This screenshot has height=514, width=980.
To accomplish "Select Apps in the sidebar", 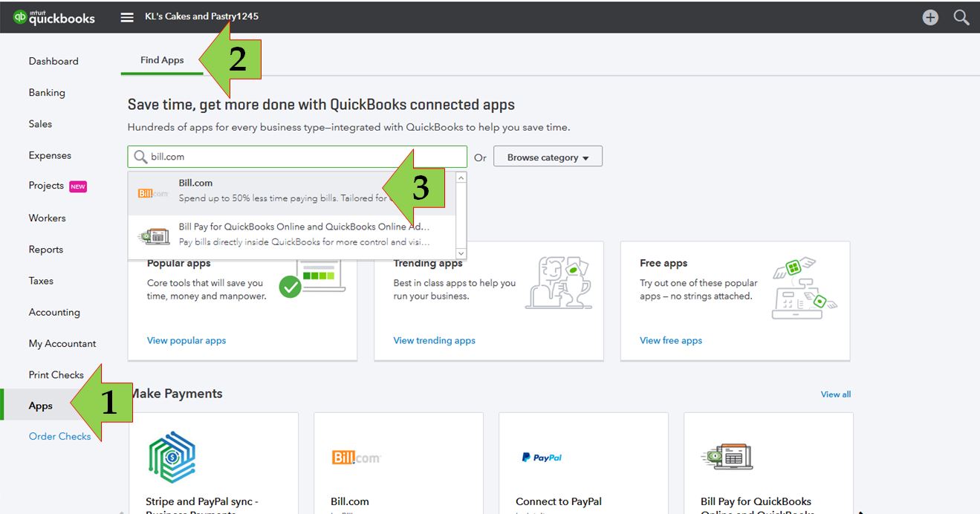I will pos(41,406).
